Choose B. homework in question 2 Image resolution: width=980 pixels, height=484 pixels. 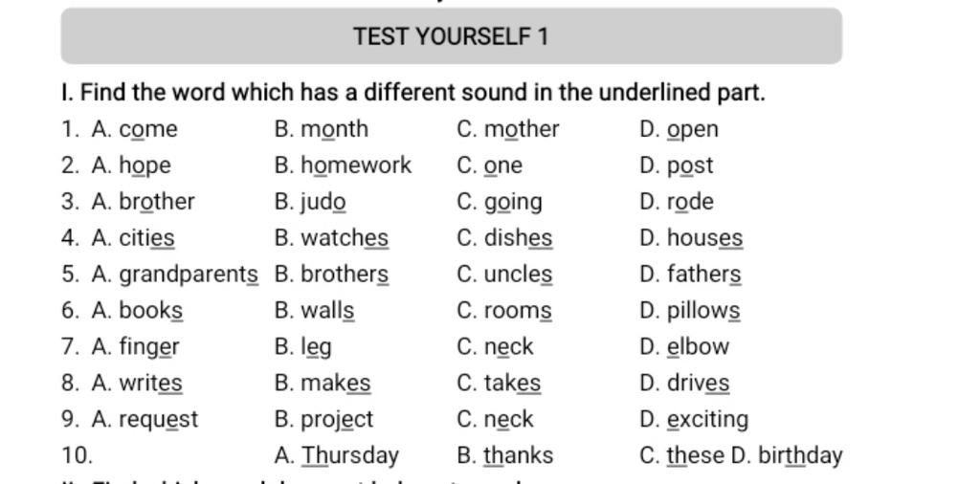coord(343,165)
